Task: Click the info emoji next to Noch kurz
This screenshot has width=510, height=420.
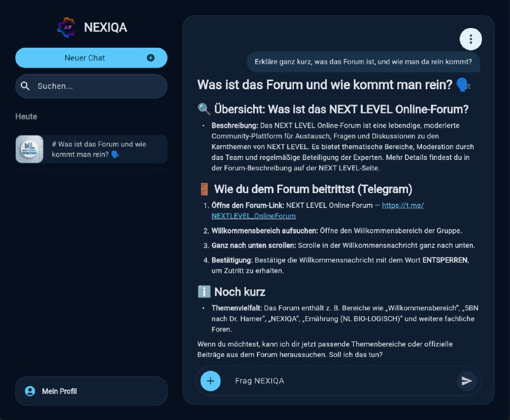Action: pos(204,292)
